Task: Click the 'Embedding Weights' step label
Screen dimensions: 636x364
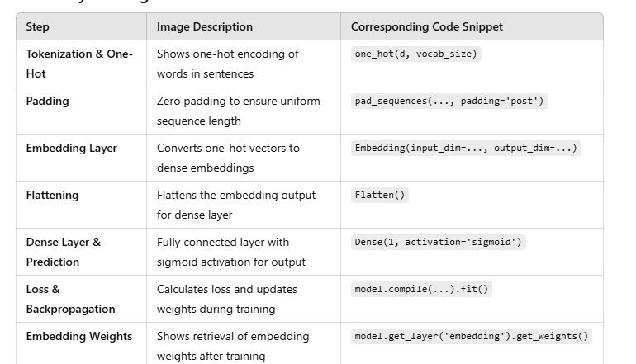Action: pyautogui.click(x=79, y=336)
